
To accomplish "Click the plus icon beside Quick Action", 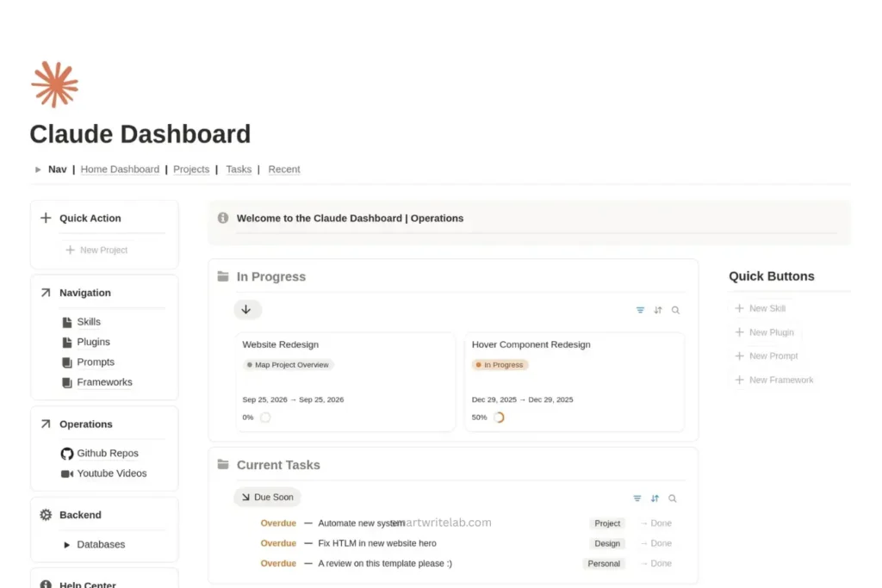I will 46,218.
